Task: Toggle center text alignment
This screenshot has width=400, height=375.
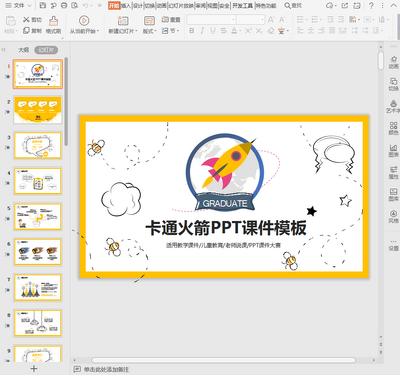Action: [x=311, y=31]
